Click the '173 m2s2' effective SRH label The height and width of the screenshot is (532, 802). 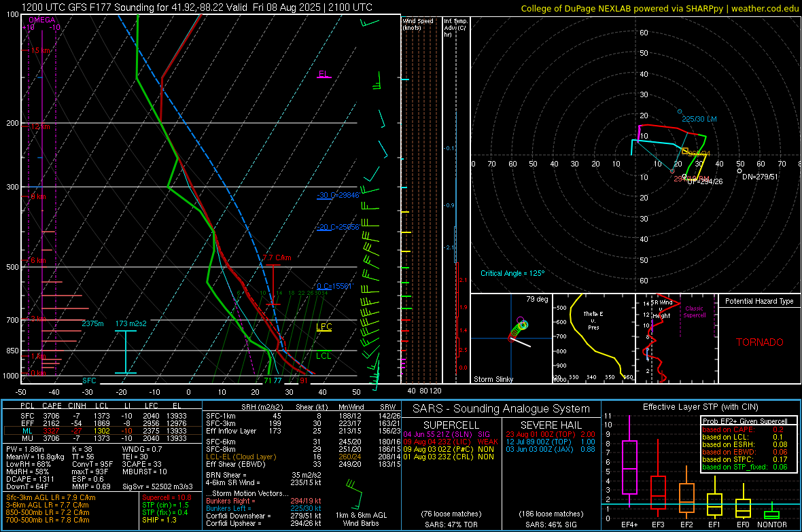pyautogui.click(x=131, y=324)
